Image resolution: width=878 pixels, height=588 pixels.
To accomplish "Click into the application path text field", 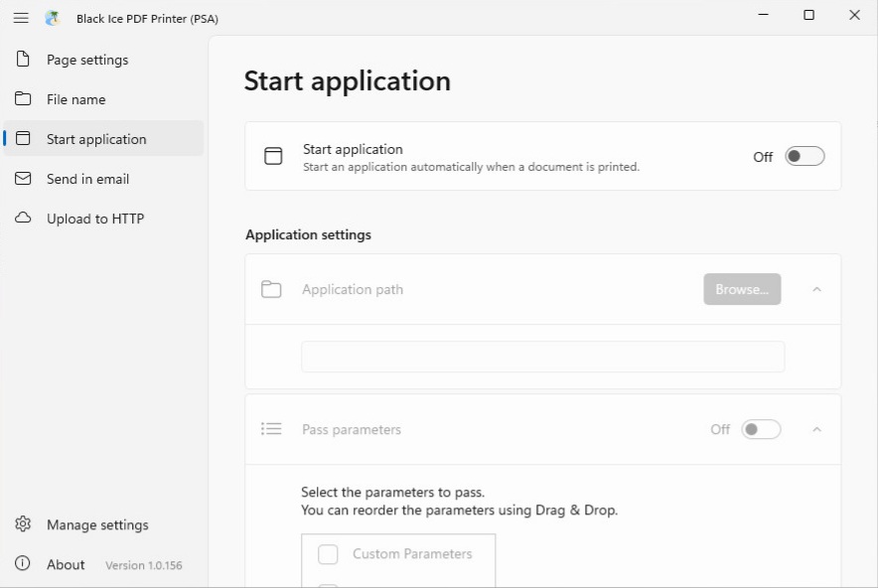I will click(542, 357).
